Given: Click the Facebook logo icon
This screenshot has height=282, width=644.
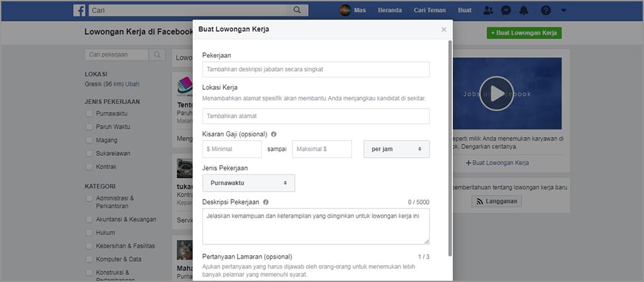Looking at the screenshot, I should pyautogui.click(x=79, y=10).
